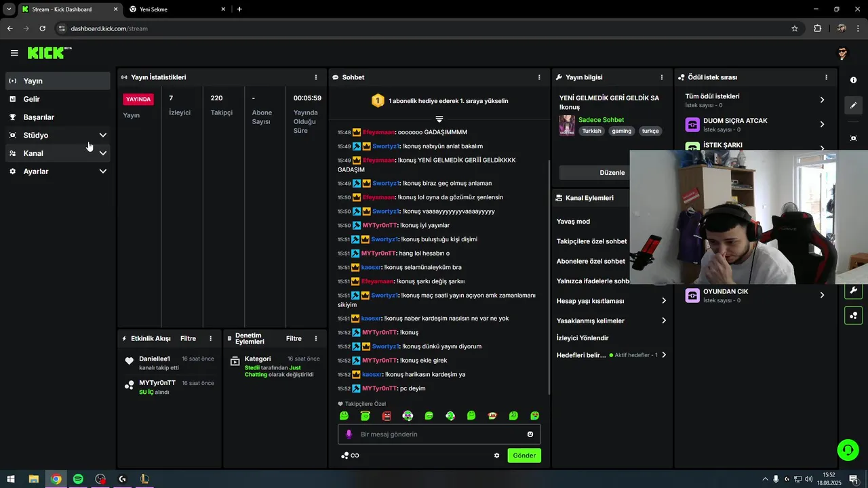
Task: Select Başarılar in the sidebar
Action: [58, 117]
